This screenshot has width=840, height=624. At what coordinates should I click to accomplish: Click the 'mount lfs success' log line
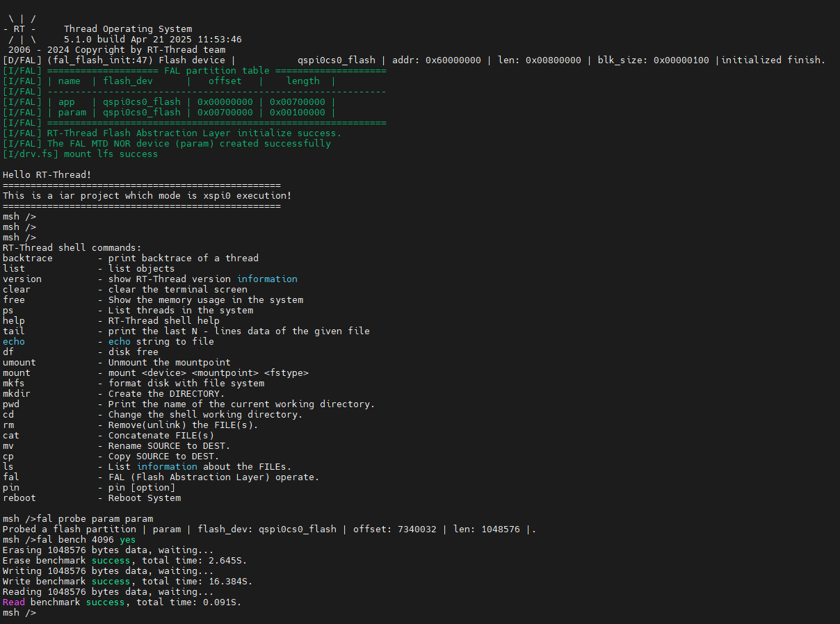point(80,154)
